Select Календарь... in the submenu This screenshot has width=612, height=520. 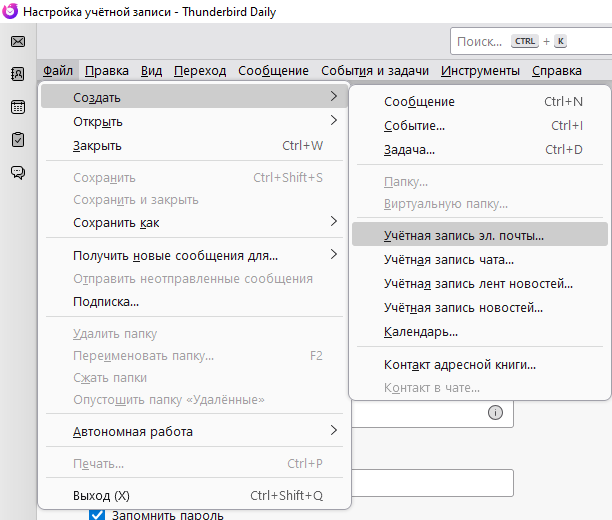(480, 332)
